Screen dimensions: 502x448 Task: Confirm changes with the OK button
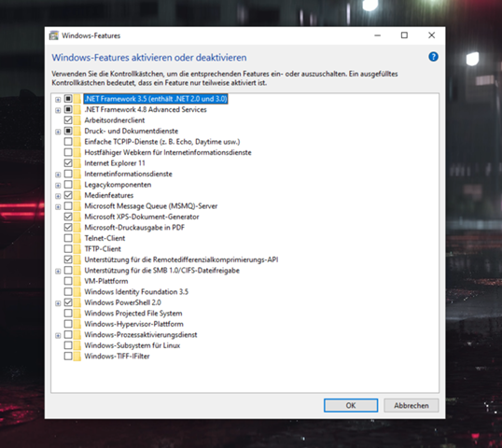click(x=351, y=405)
